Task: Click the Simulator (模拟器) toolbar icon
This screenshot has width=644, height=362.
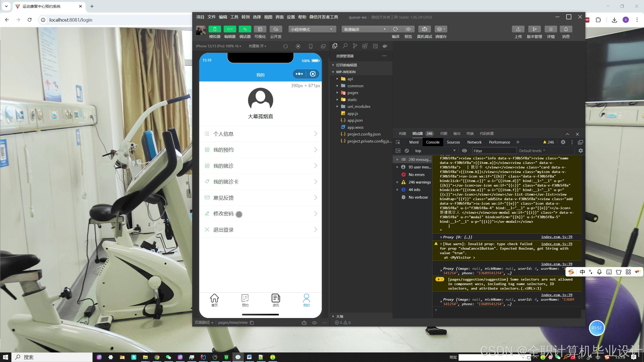Action: coord(215,29)
